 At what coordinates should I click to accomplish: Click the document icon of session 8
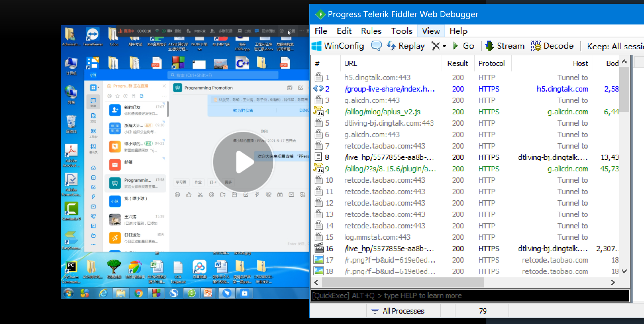(x=318, y=157)
